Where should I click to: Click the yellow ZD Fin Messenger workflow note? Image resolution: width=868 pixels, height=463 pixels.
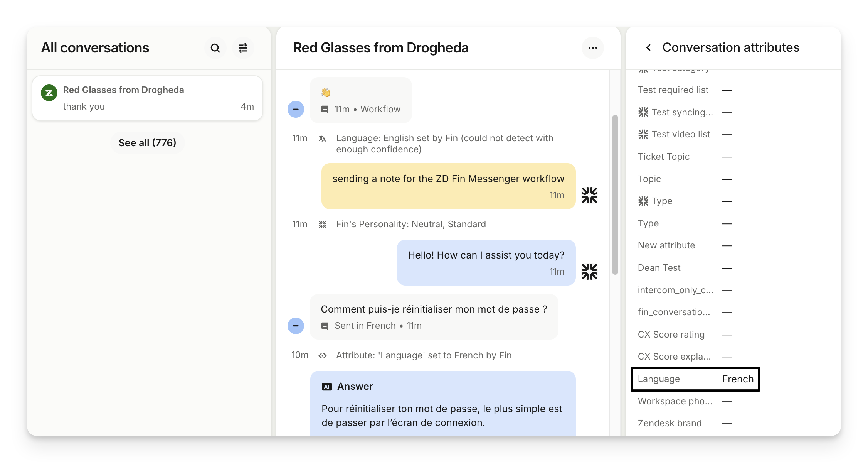(x=448, y=186)
